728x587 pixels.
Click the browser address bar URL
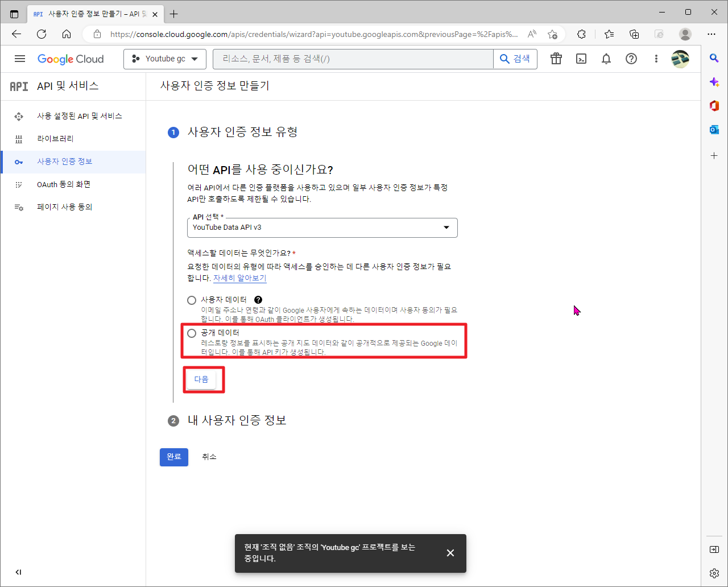pyautogui.click(x=314, y=34)
